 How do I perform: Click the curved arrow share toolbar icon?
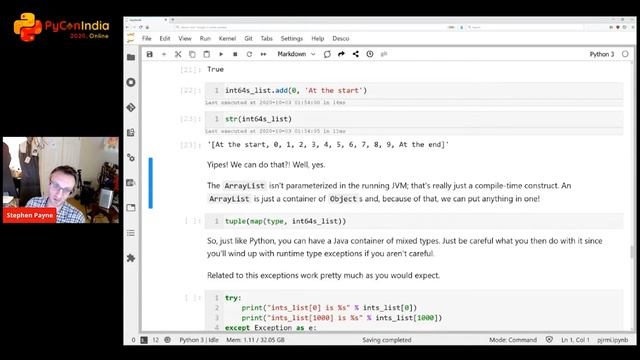pyautogui.click(x=341, y=54)
